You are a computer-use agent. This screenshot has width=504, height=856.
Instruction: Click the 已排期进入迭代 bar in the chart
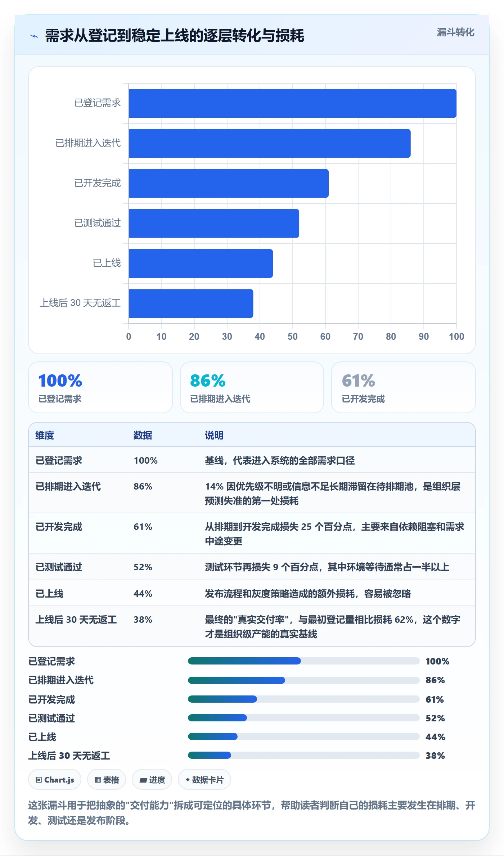click(270, 143)
